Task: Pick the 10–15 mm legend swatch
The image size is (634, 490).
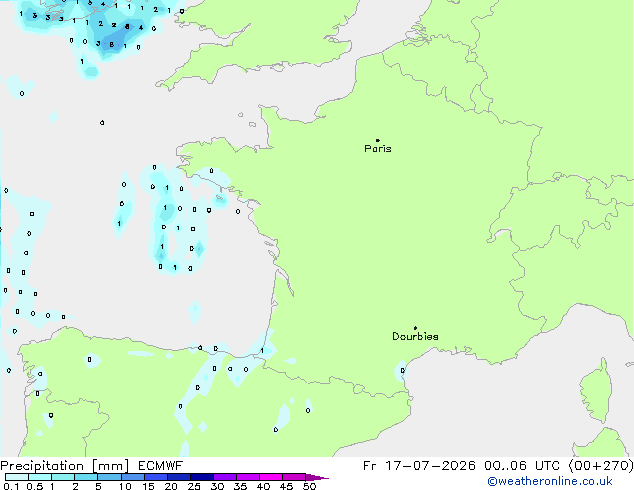Action: [x=132, y=477]
